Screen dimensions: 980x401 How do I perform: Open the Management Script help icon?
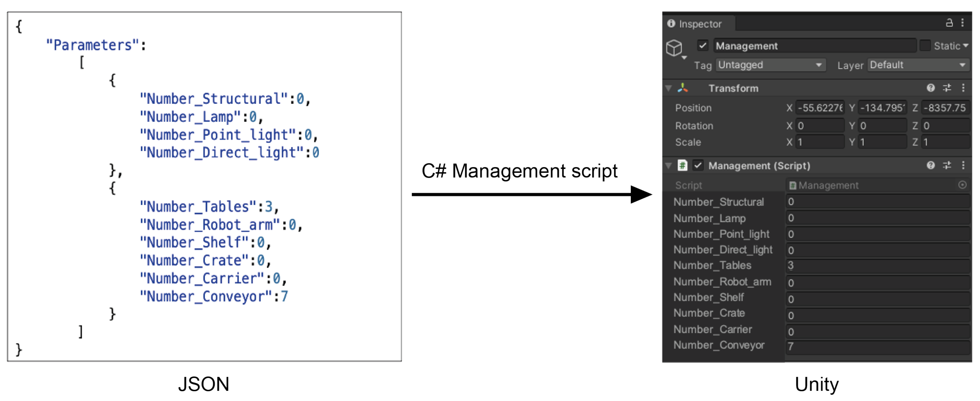[931, 165]
